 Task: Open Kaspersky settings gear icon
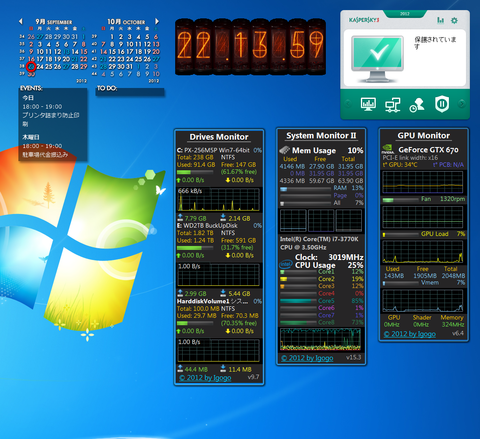point(454,20)
